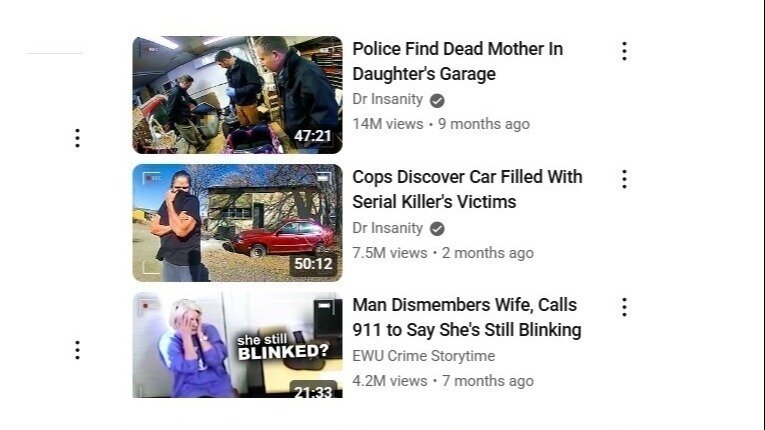The width and height of the screenshot is (765, 430).
Task: Open the red car thumbnail video
Action: coord(238,223)
